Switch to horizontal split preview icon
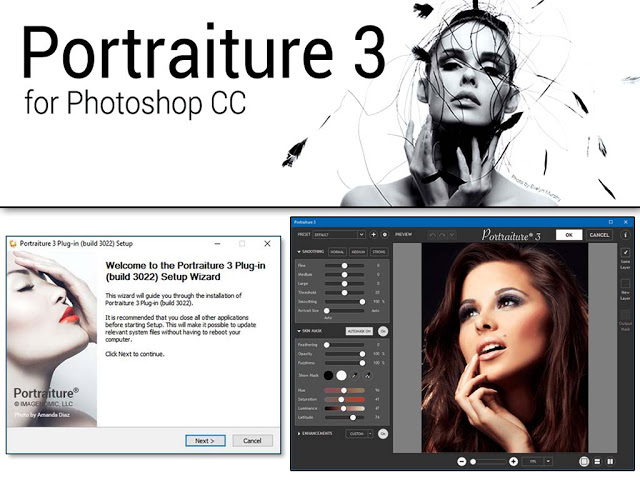 click(597, 462)
